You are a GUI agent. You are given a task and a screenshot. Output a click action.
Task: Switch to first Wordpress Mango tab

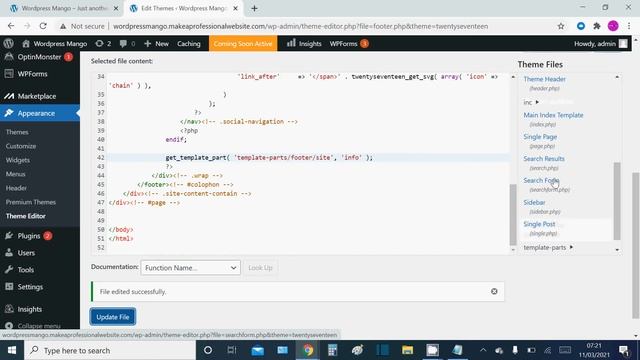point(63,8)
